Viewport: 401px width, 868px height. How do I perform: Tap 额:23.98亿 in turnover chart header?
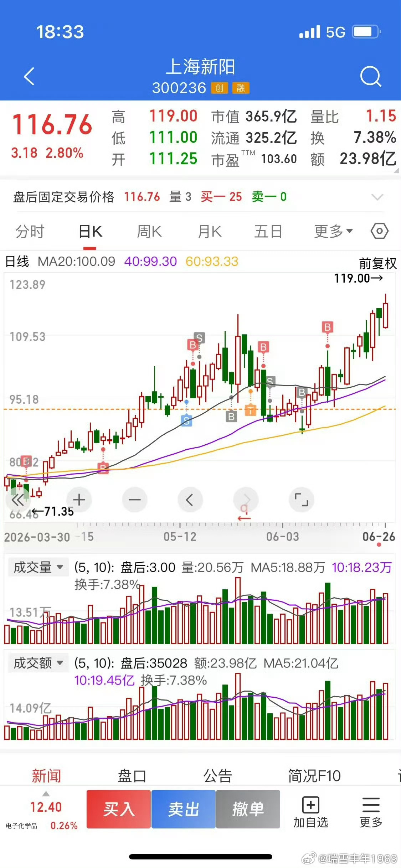tap(225, 663)
